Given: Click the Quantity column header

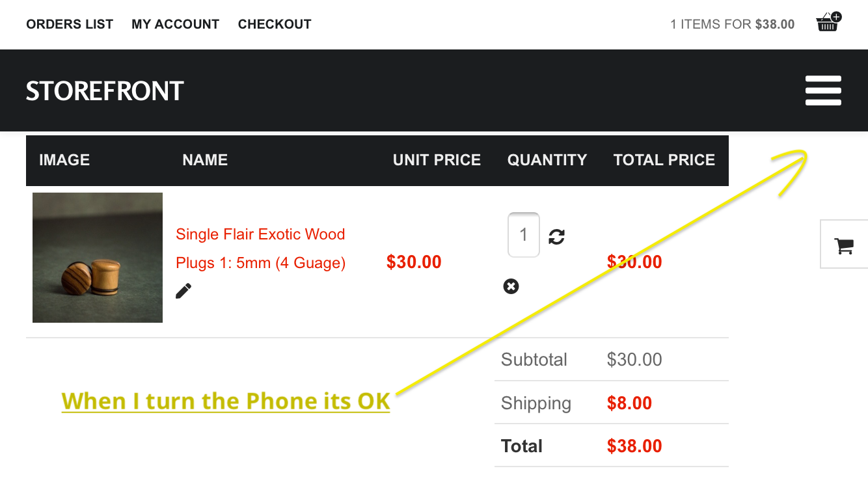Looking at the screenshot, I should (547, 160).
